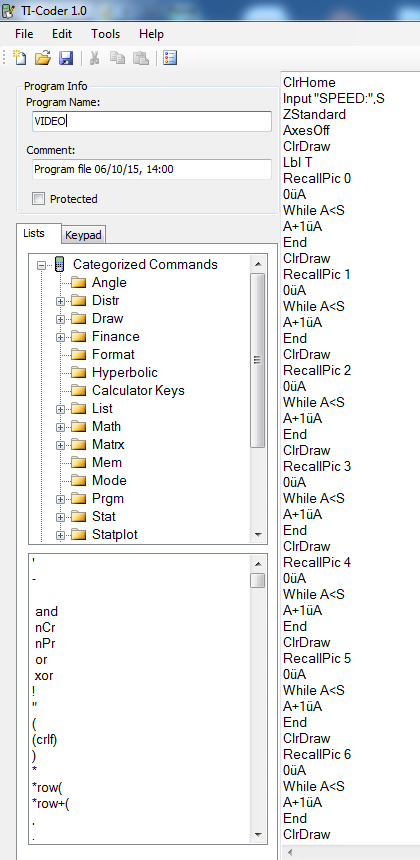Click the calculator icon beside Categorized Commands

coord(60,264)
